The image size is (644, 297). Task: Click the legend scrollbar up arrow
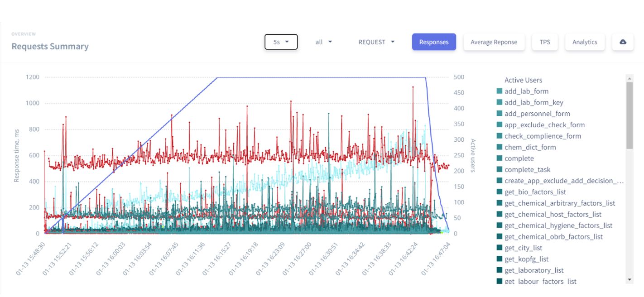(630, 78)
